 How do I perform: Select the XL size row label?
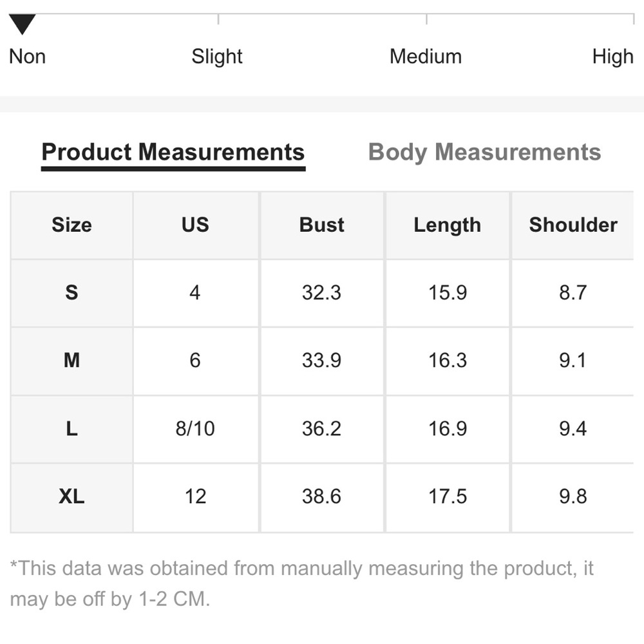tap(71, 497)
